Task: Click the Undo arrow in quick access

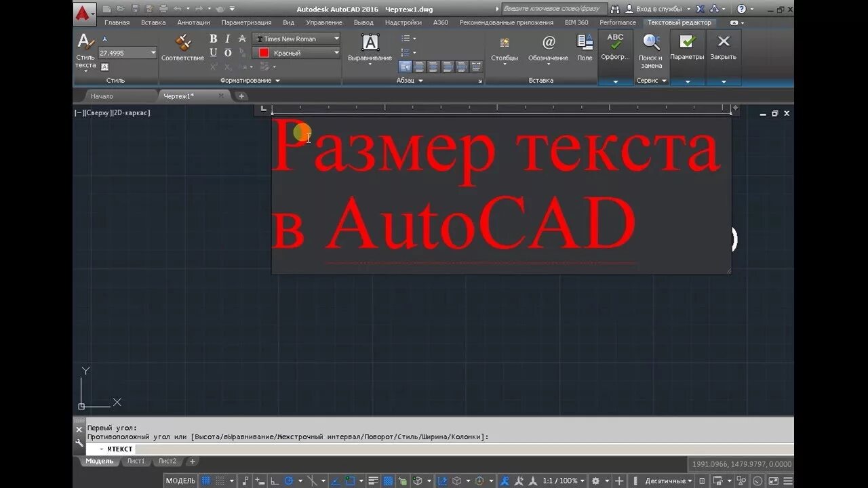Action: (x=178, y=9)
